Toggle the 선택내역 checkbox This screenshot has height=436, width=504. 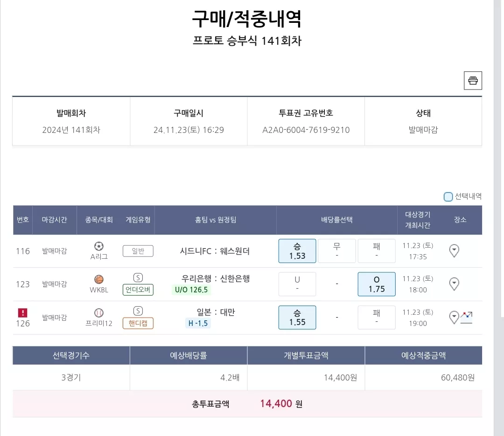(x=448, y=197)
